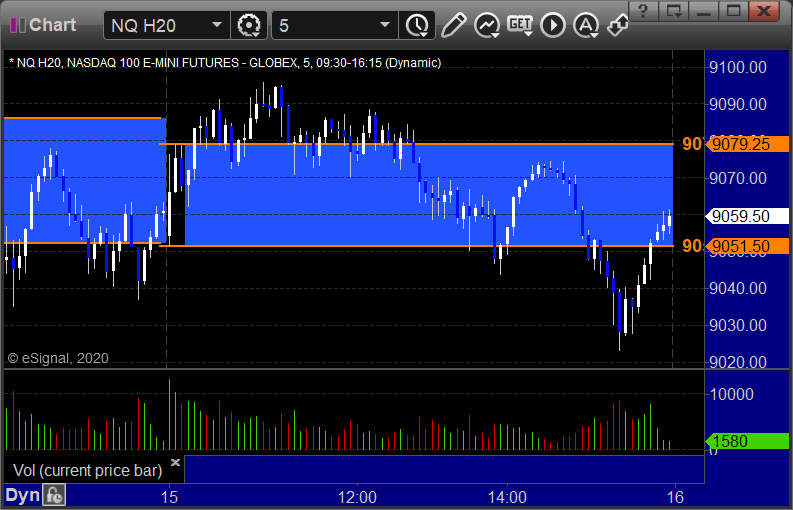
Task: Click the 9030.00 price axis label
Action: coord(738,325)
